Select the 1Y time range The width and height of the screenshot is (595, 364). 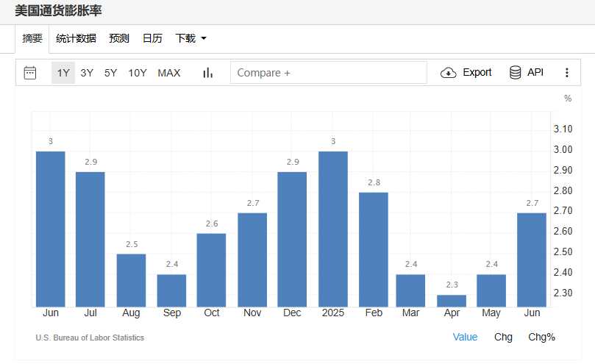(x=63, y=73)
